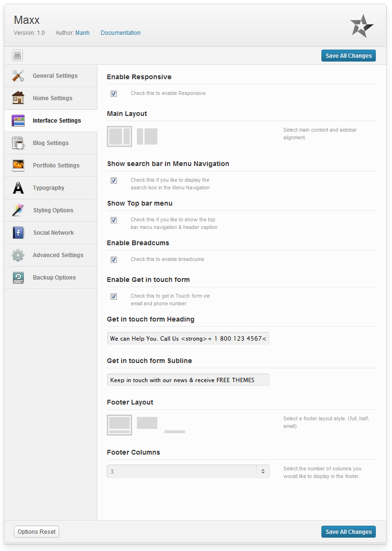The width and height of the screenshot is (392, 551).
Task: Open the Advanced Settings tab
Action: (x=51, y=256)
